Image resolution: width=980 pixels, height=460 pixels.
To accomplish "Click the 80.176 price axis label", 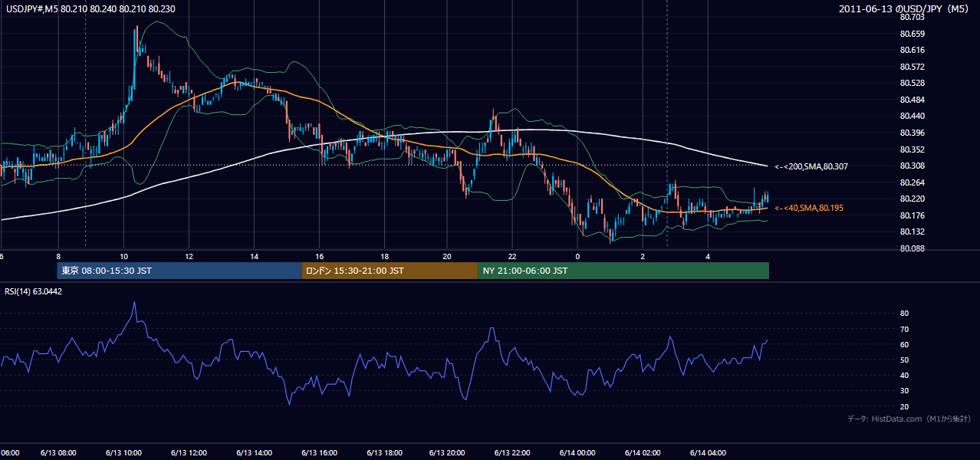I will 912,215.
